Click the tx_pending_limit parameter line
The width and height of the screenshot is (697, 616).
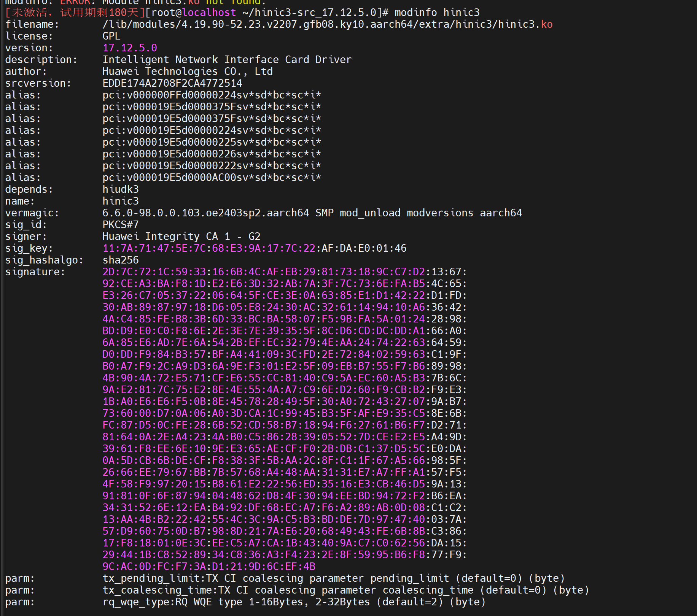point(333,578)
